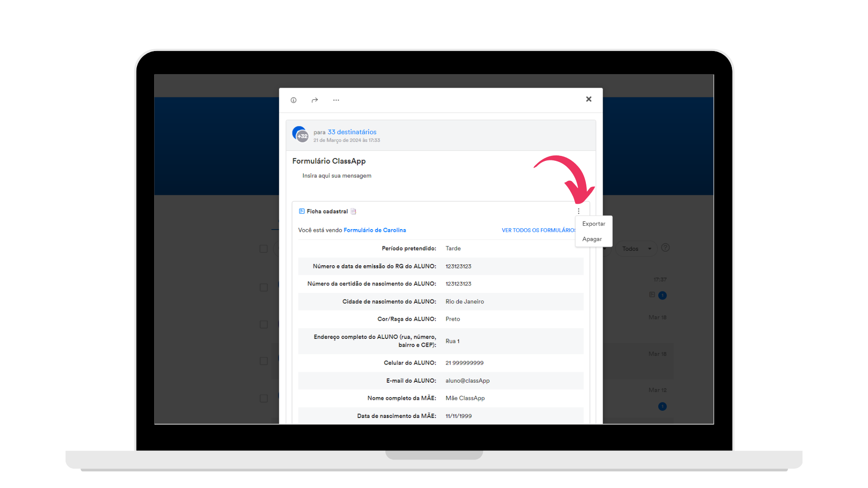
Task: Click the Ficha cadastral form icon
Action: click(302, 211)
